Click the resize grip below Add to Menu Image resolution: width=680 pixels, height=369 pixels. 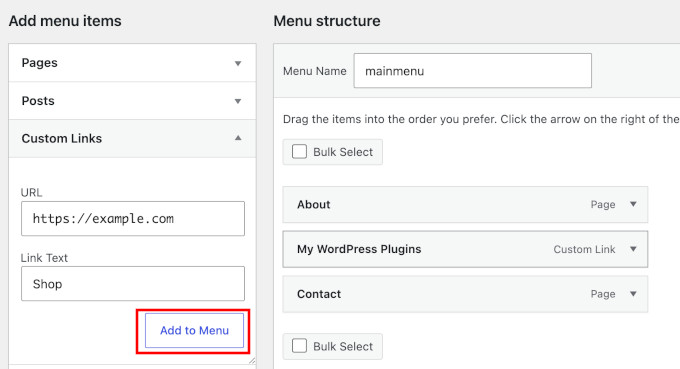click(x=252, y=360)
